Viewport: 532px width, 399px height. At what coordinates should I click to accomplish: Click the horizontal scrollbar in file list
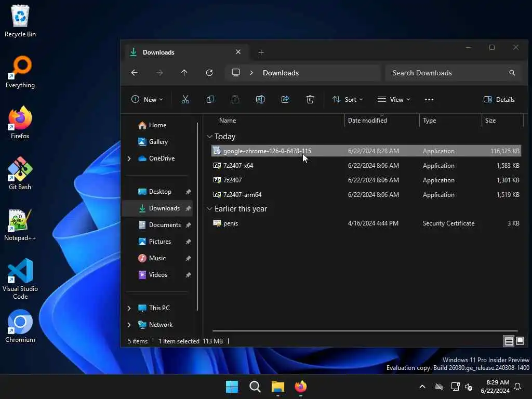click(365, 330)
